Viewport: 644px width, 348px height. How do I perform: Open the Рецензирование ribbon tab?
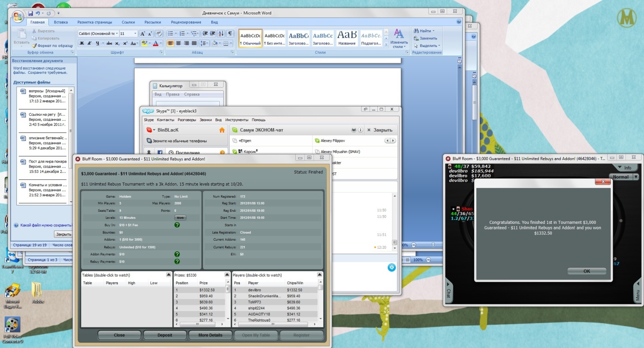point(186,22)
